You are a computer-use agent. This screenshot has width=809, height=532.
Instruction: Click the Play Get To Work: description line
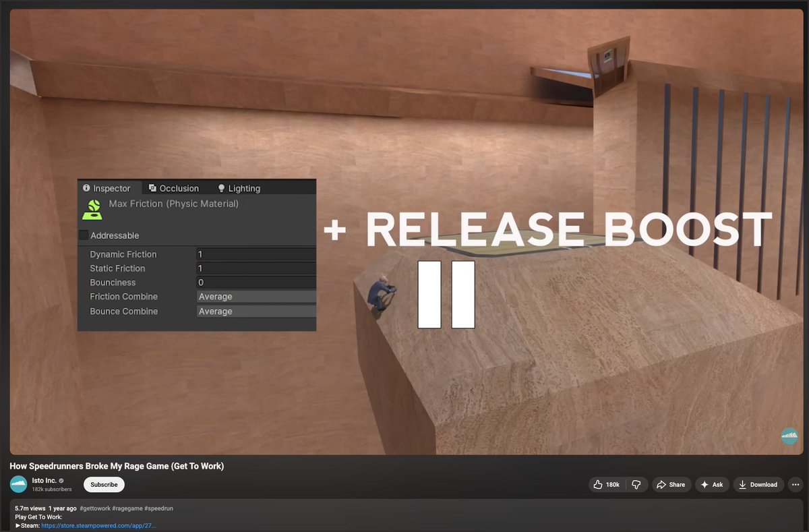pyautogui.click(x=38, y=517)
